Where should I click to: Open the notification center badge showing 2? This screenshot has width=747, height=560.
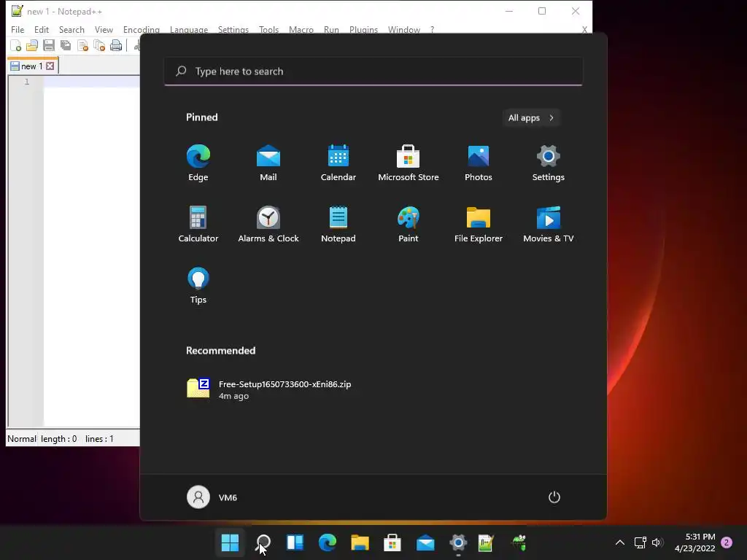coord(727,542)
